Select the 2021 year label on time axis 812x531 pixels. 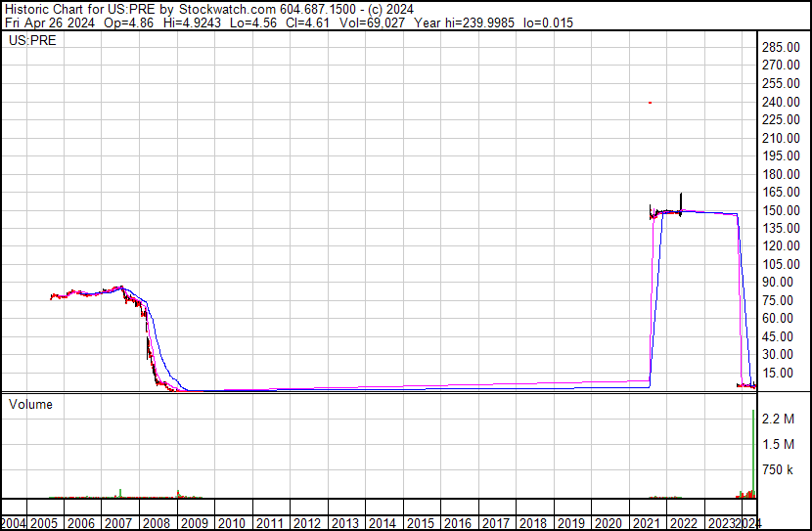click(647, 523)
